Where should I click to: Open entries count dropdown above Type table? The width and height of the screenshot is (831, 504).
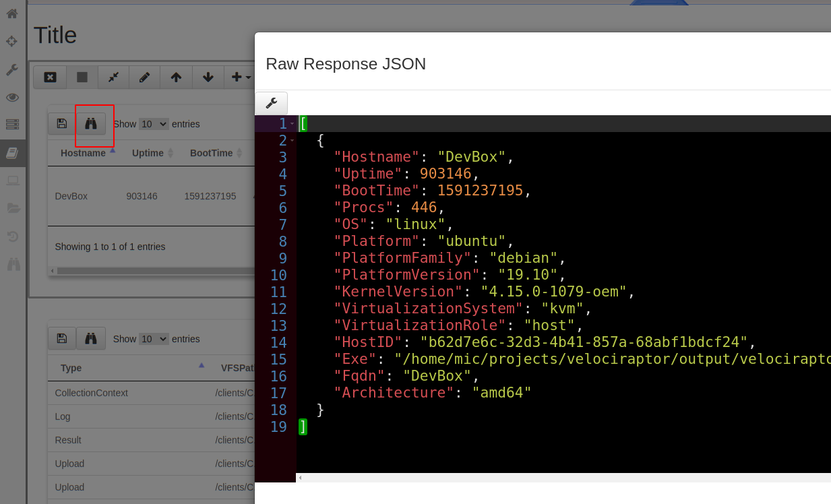[x=154, y=339]
